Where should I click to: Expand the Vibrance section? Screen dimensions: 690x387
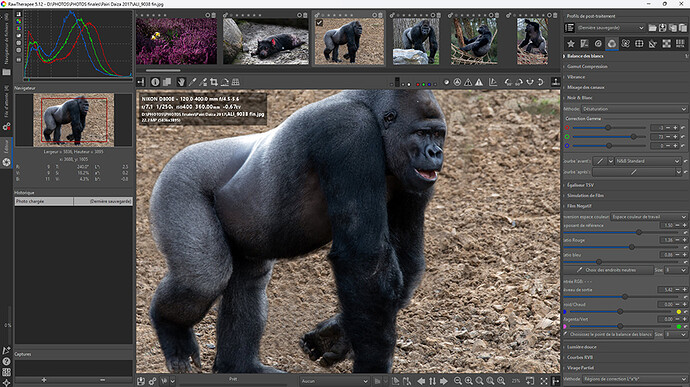pyautogui.click(x=576, y=77)
